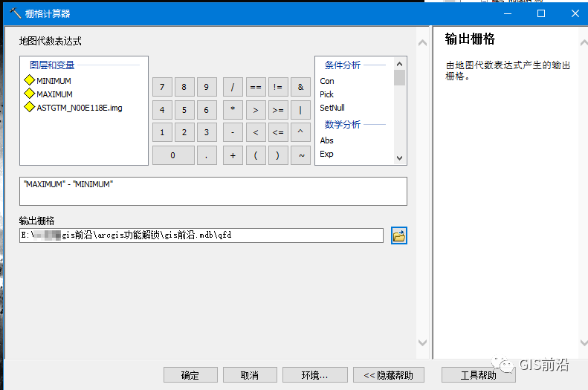This screenshot has width=588, height=390.
Task: Click the <= operator button
Action: (278, 132)
